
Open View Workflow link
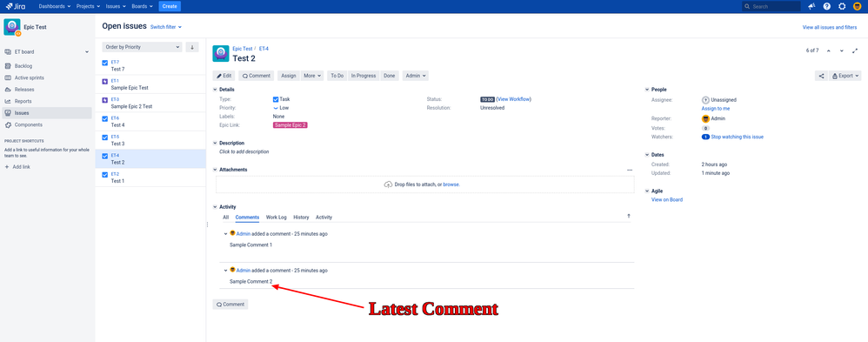tap(514, 99)
